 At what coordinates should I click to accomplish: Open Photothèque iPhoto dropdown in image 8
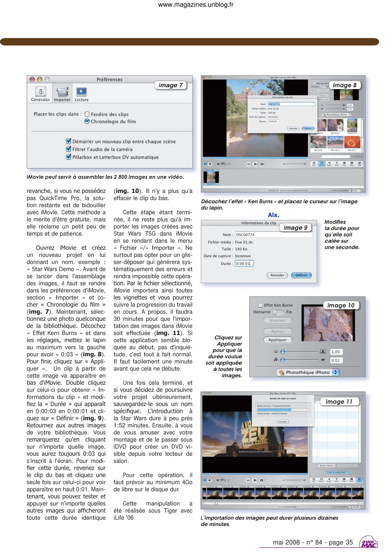337,114
